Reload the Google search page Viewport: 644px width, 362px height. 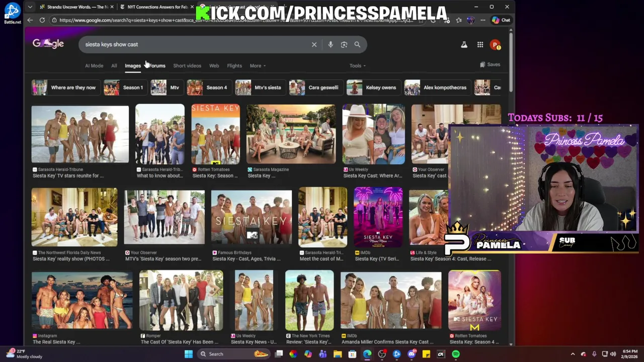42,20
